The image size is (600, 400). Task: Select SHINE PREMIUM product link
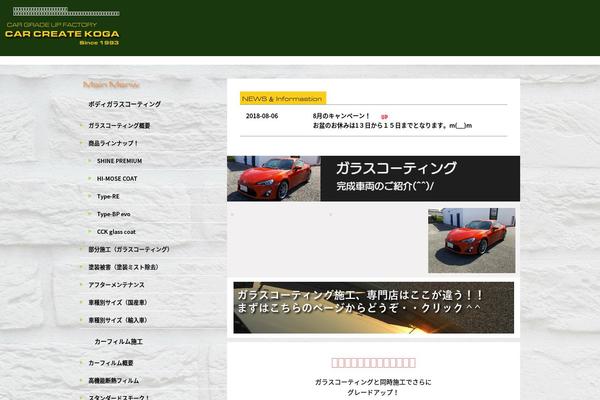click(119, 161)
